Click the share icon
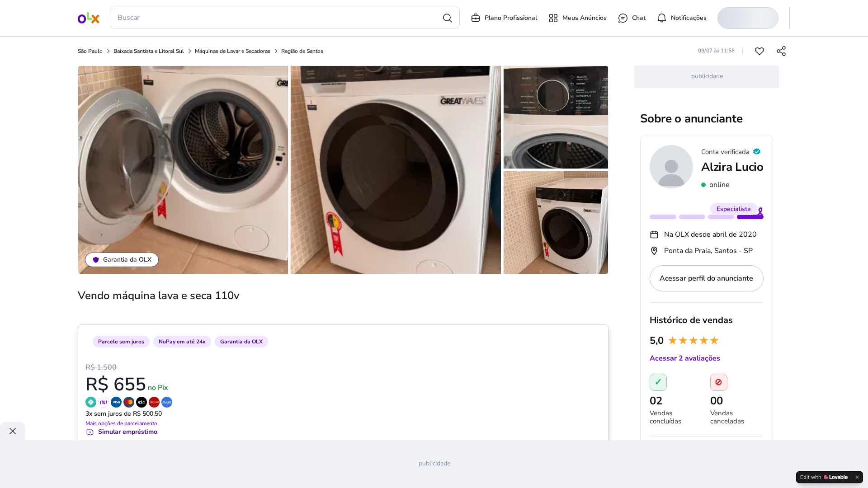 pos(781,51)
